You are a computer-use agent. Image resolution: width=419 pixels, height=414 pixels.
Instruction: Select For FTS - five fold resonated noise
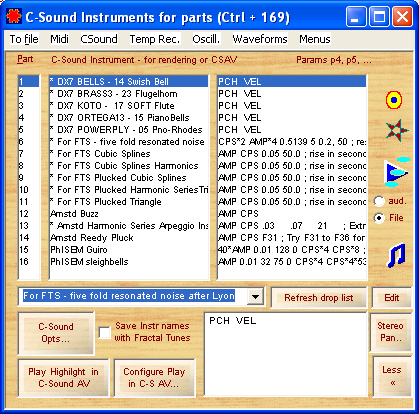point(129,142)
